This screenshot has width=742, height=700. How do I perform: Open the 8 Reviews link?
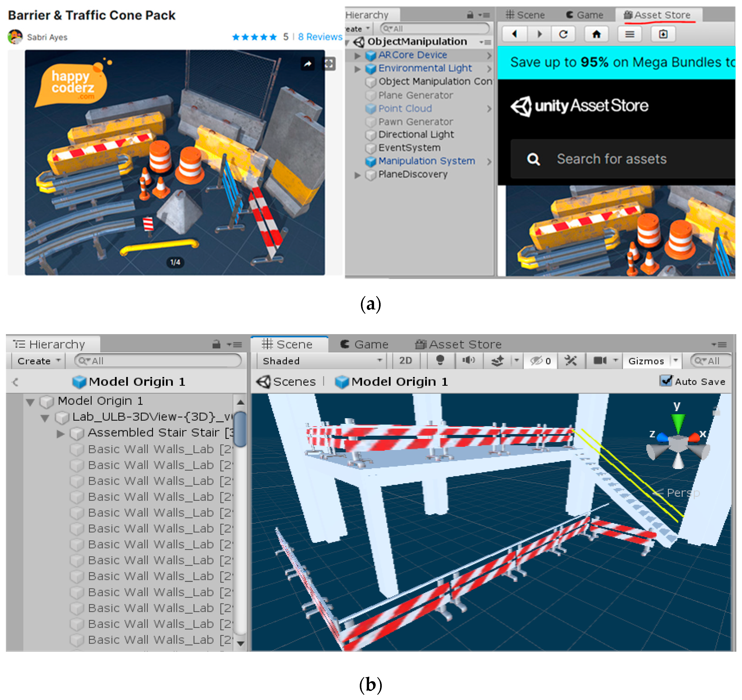320,37
